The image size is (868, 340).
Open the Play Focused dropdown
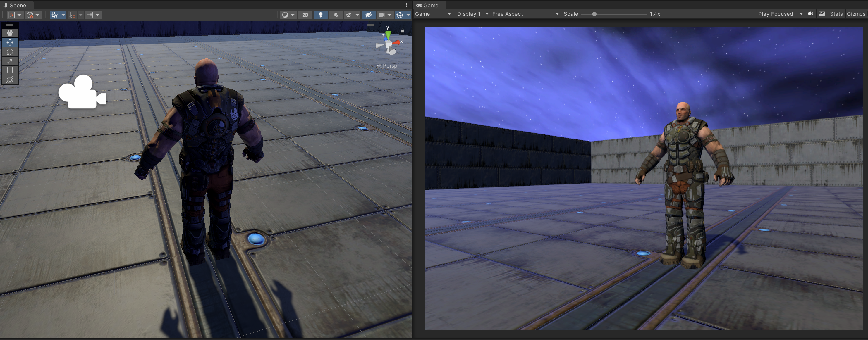point(780,14)
